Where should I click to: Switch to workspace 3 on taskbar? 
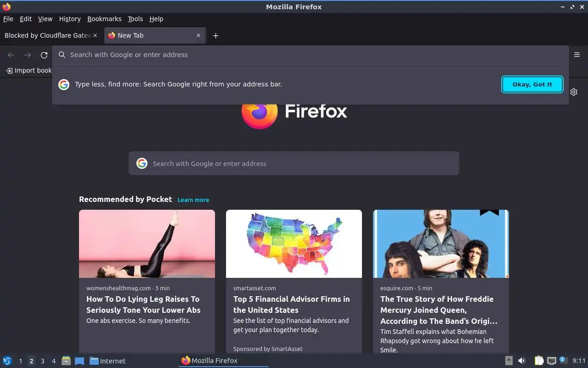tap(42, 361)
